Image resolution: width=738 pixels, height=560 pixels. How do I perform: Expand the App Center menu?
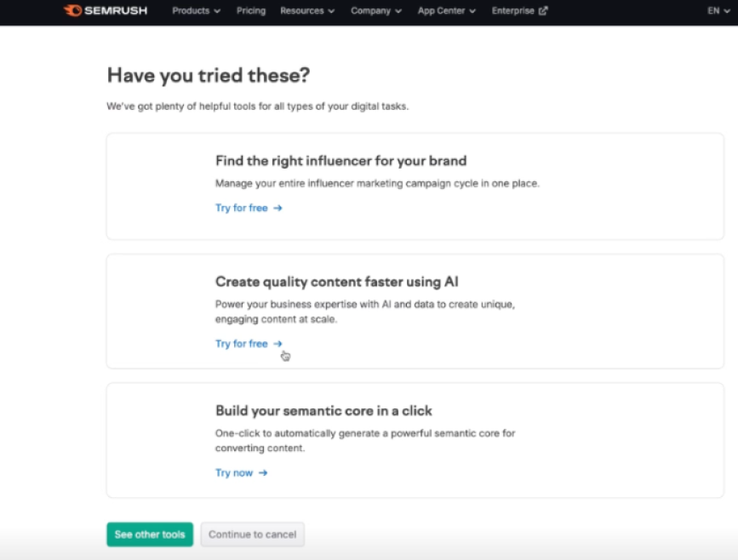point(446,11)
